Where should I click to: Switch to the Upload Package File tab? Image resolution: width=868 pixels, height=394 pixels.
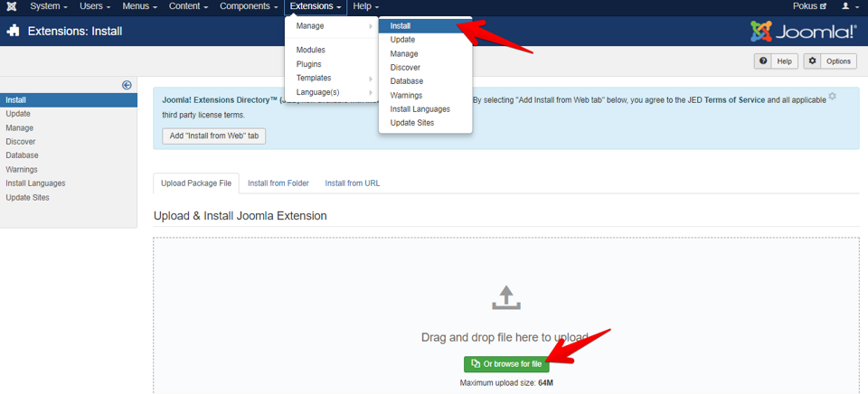[196, 183]
